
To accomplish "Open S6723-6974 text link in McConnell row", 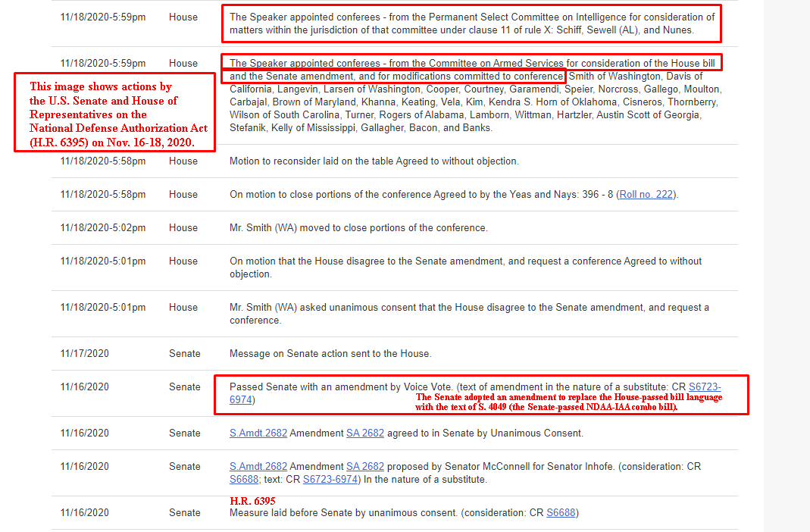I will coord(330,479).
